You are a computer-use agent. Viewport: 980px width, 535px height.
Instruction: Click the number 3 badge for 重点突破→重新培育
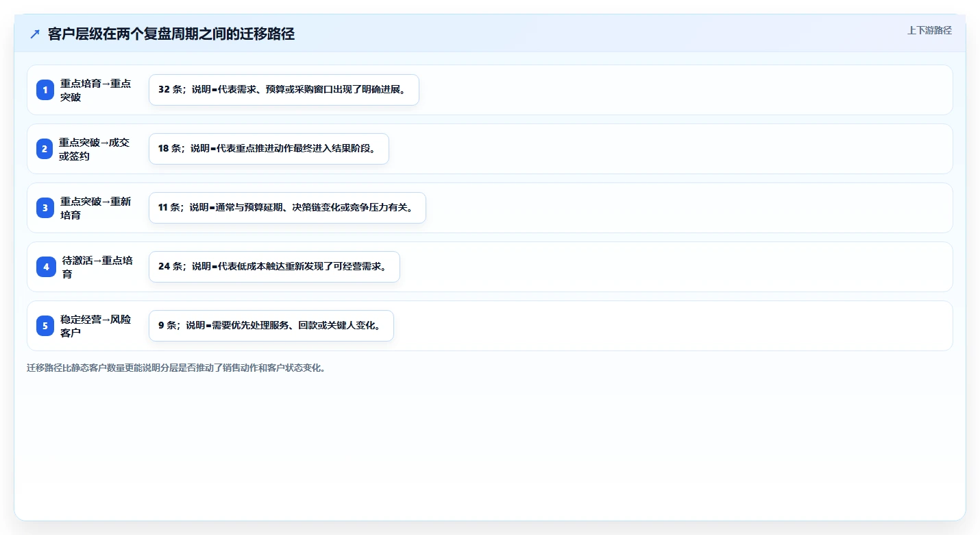[x=45, y=208]
